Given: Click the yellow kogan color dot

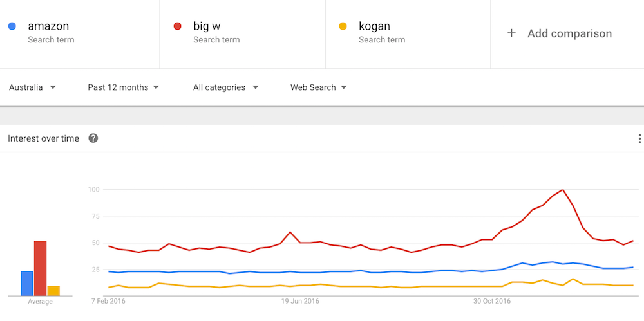Looking at the screenshot, I should 343,26.
